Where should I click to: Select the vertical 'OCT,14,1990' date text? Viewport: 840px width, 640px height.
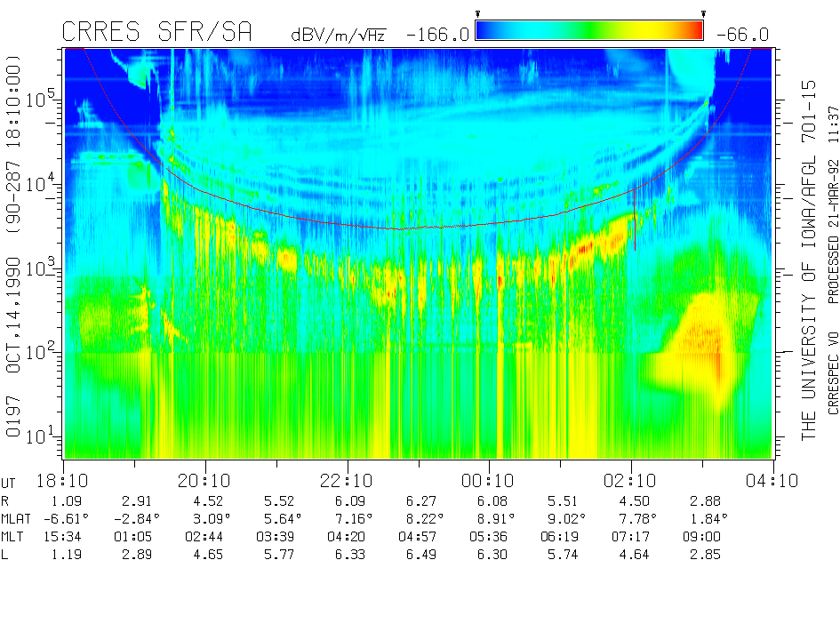click(x=12, y=315)
